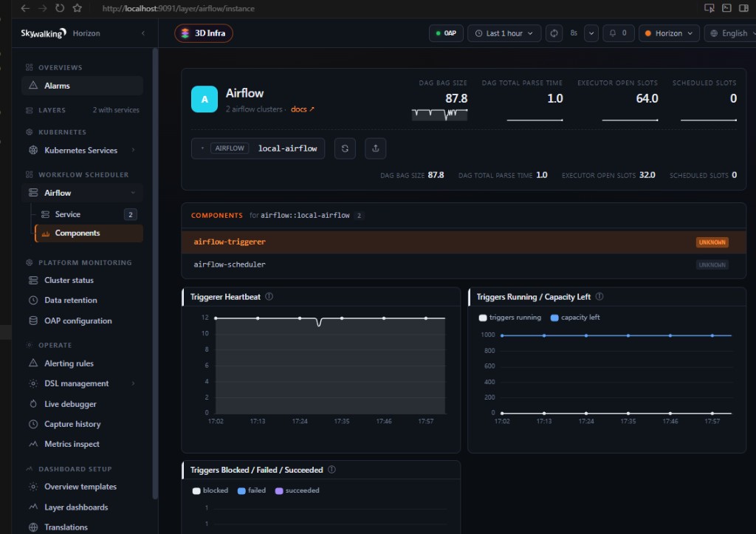Click the Translations globe icon
The height and width of the screenshot is (534, 756).
point(33,527)
